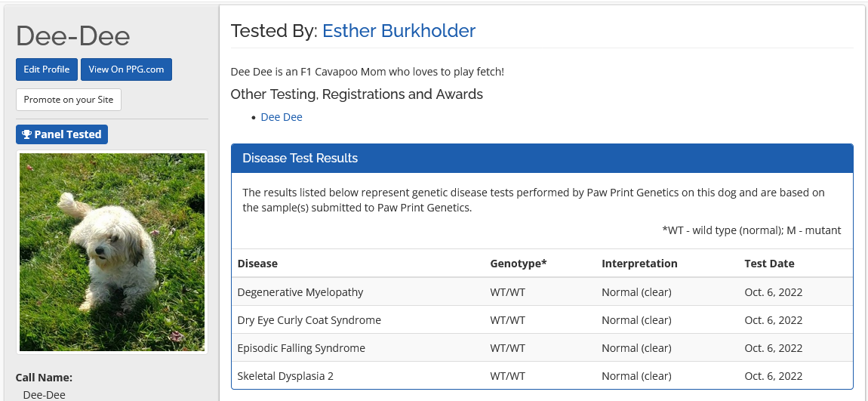Click Other Testing, Registrations and Awards heading
The width and height of the screenshot is (868, 401).
pos(356,94)
